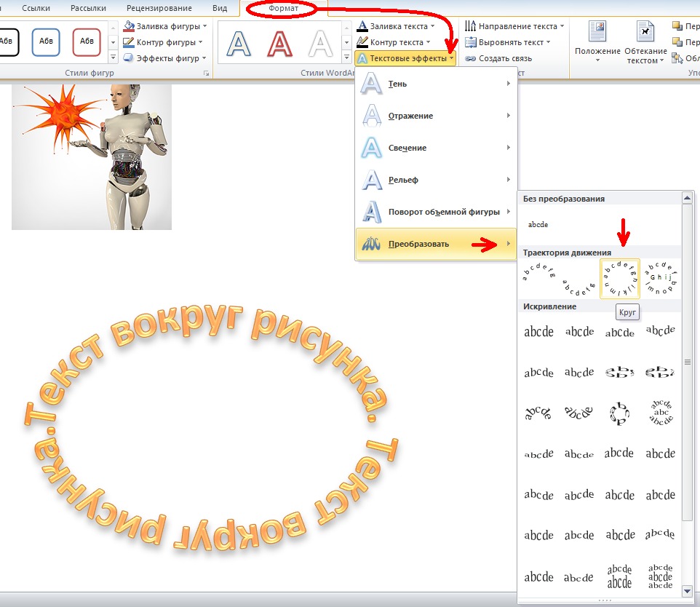Screen dimensions: 700x607
Task: Apply fourth warp in Искривление row six
Action: 660,535
